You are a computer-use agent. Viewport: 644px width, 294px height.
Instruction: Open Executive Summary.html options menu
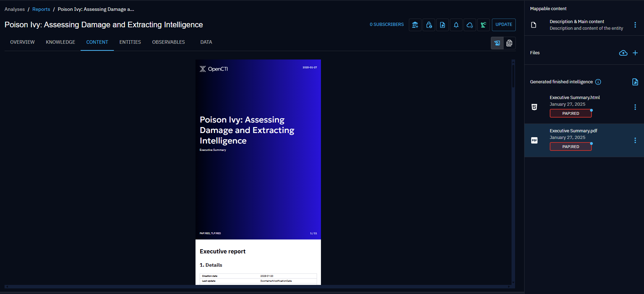(x=635, y=107)
